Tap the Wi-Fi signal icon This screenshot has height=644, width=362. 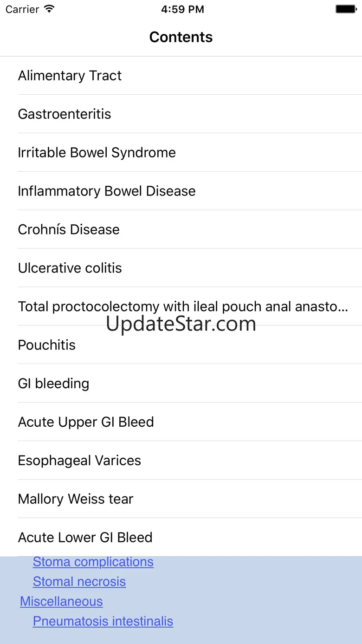tap(49, 9)
